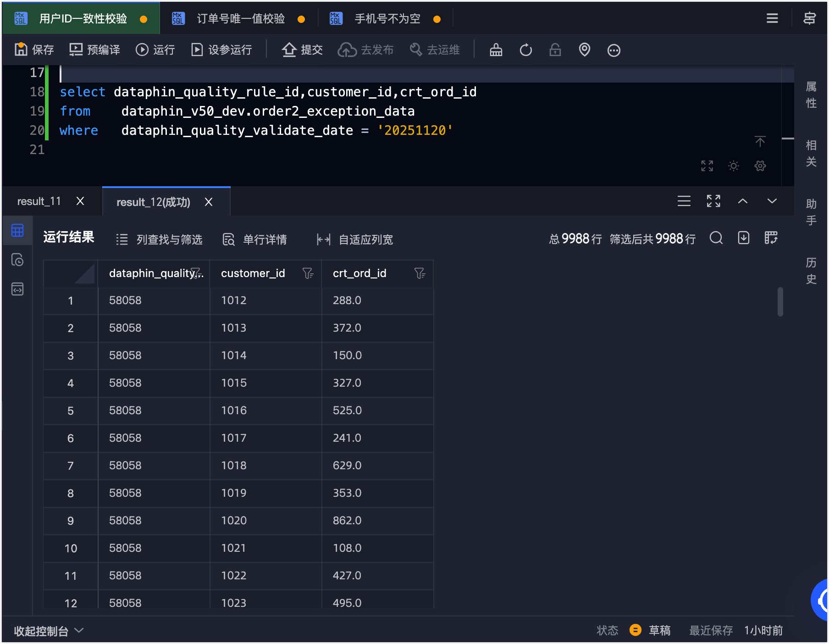Click the search icon in results toolbar
This screenshot has height=644, width=829.
(x=716, y=238)
